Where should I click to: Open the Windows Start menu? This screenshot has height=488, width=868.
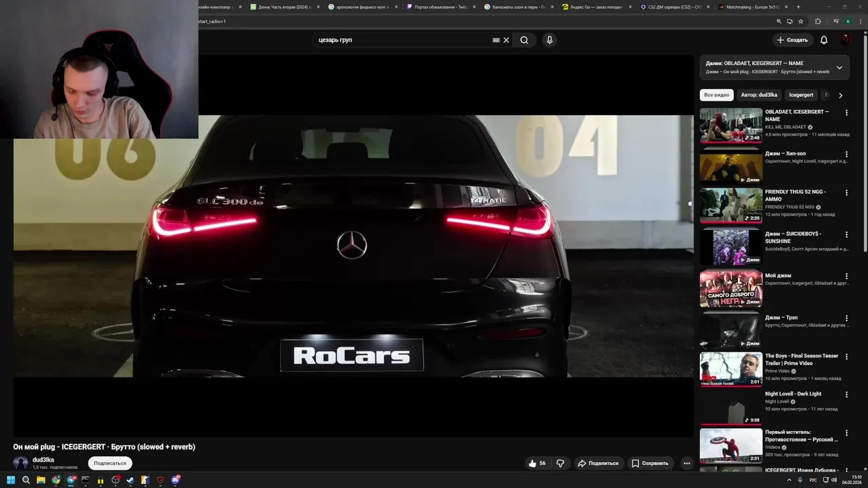(11, 480)
